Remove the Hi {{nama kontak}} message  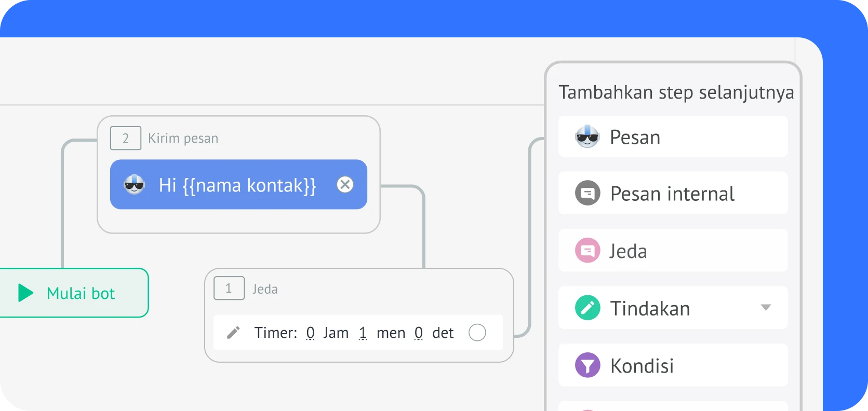point(345,185)
